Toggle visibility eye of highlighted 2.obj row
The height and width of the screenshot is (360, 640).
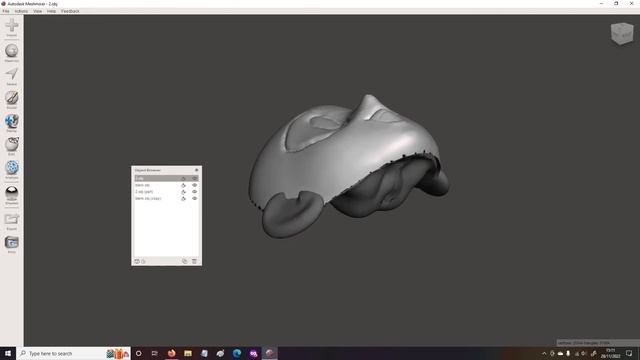[x=194, y=178]
